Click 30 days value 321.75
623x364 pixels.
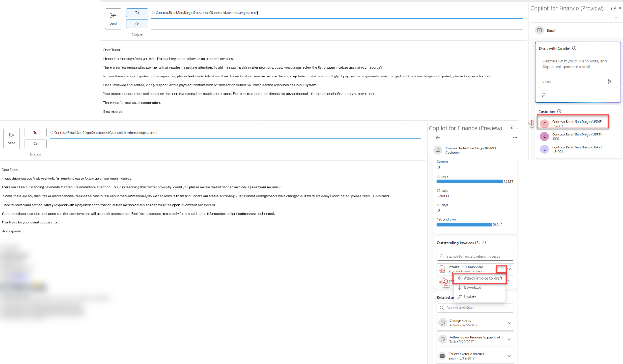509,182
